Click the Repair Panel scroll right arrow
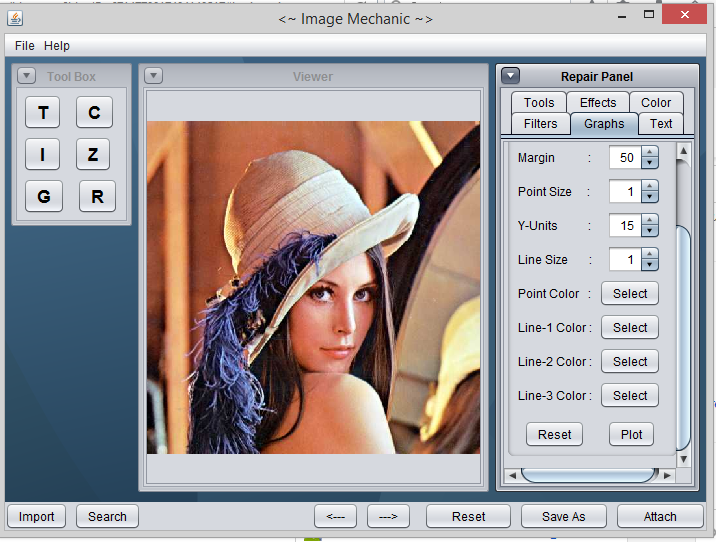Screen dimensions: 716x542 (667, 475)
